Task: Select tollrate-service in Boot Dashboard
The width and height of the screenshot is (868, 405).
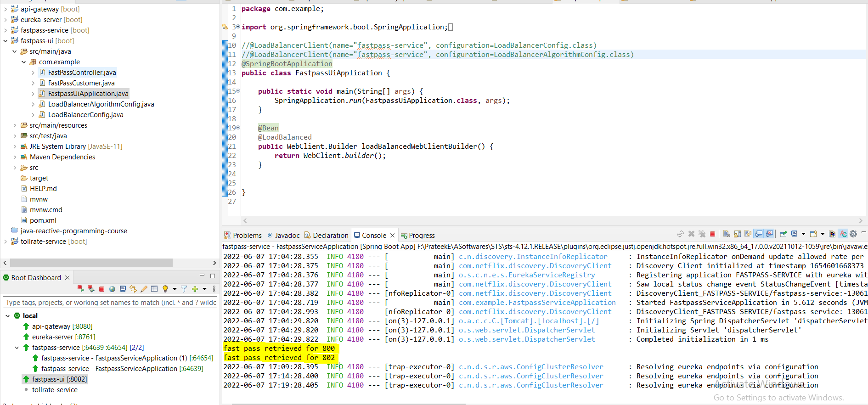Action: 55,390
